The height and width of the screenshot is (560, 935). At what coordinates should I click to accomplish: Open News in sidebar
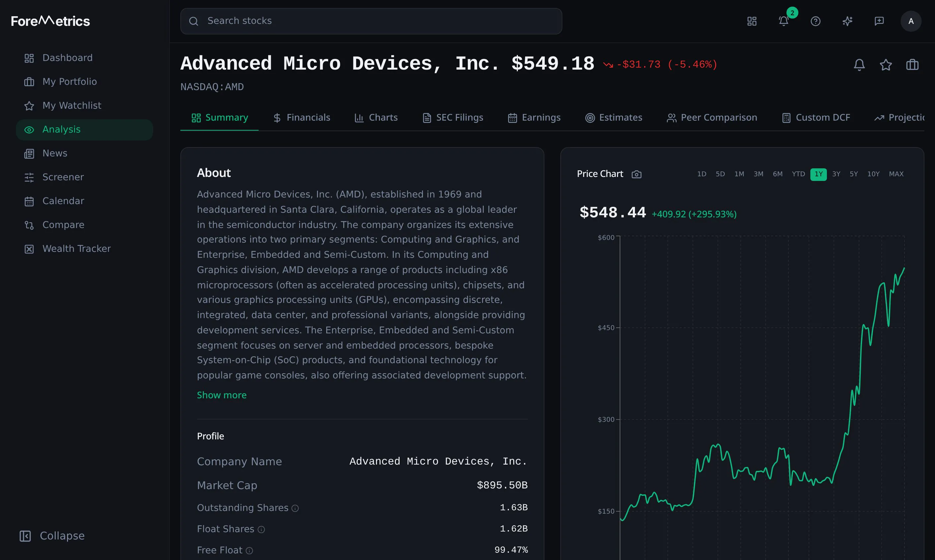click(x=84, y=153)
